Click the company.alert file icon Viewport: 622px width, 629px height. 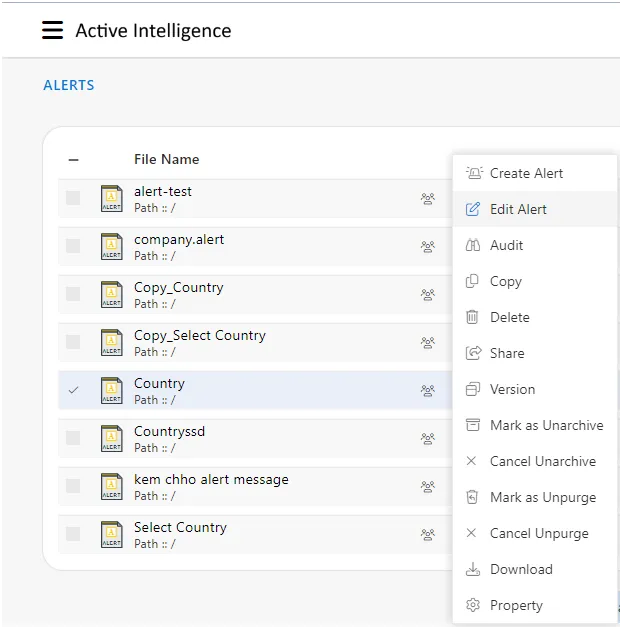[x=111, y=246]
